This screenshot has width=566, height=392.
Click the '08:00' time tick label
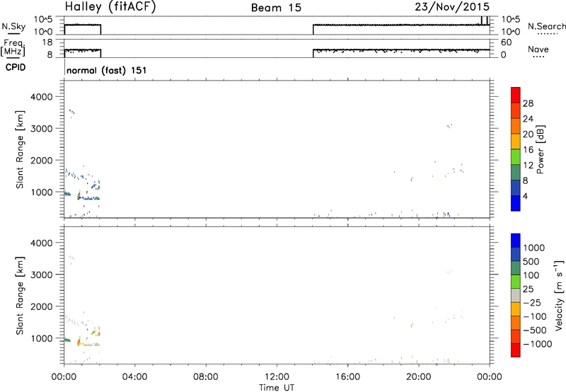click(206, 377)
